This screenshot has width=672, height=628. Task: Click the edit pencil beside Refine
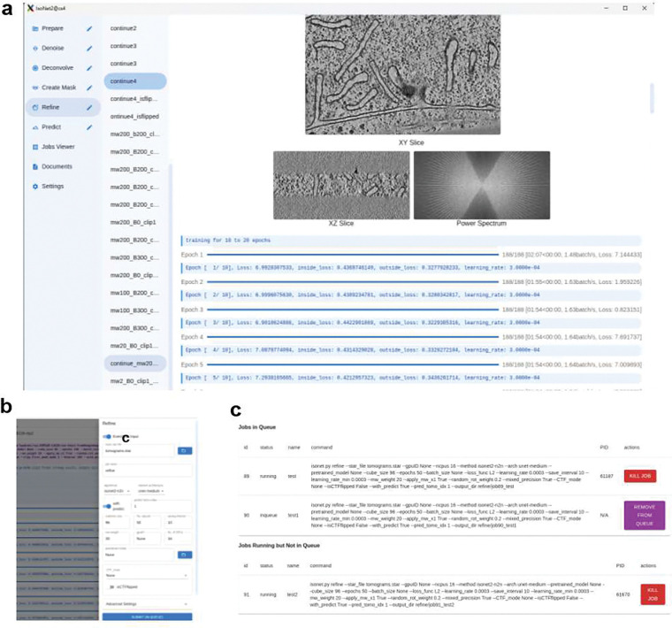(89, 108)
